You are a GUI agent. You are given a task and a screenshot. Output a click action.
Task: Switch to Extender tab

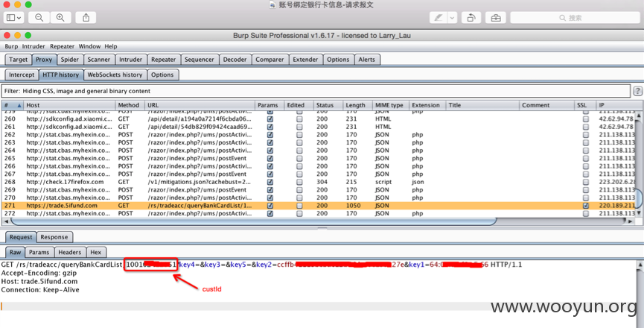[x=305, y=60]
